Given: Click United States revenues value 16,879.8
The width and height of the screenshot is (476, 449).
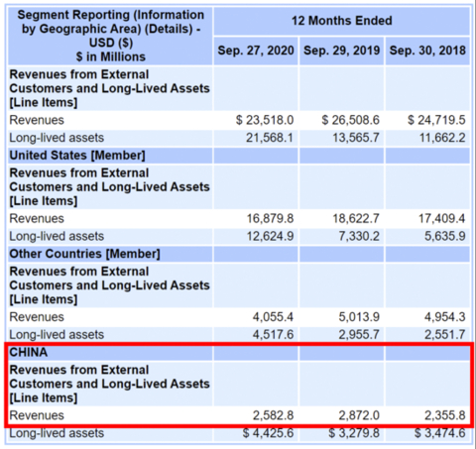Looking at the screenshot, I should click(270, 218).
